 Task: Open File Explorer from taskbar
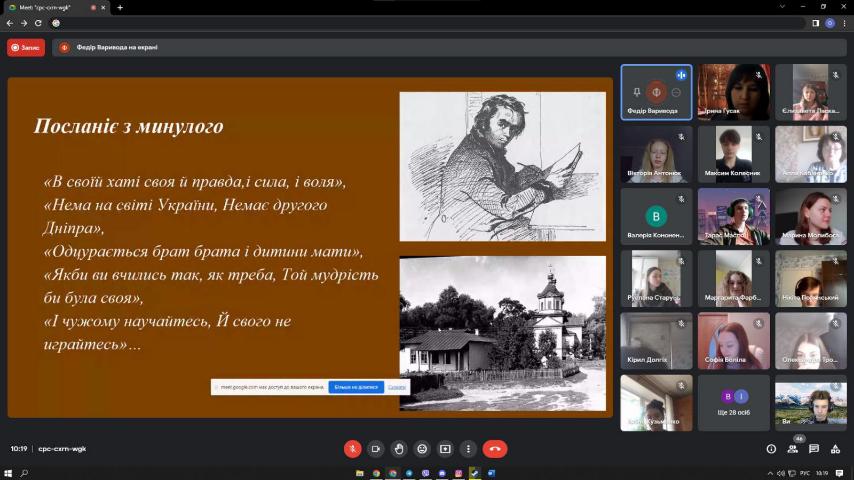(x=359, y=473)
